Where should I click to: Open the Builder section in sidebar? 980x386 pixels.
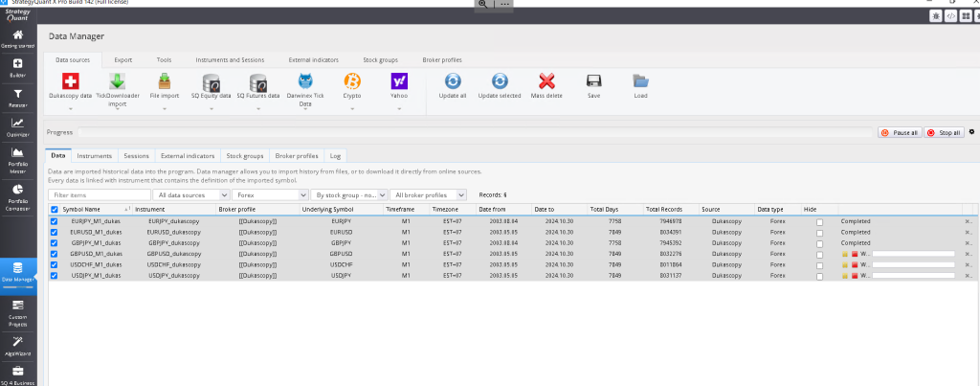17,68
